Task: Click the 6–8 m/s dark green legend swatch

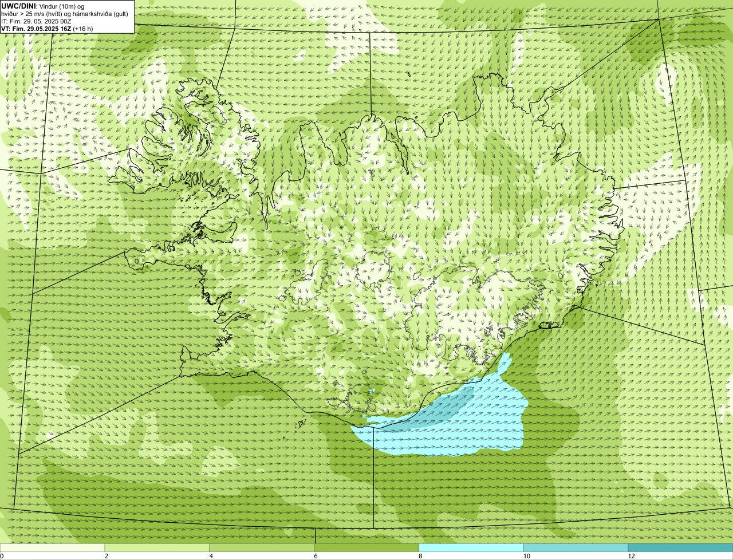Action: (x=367, y=547)
